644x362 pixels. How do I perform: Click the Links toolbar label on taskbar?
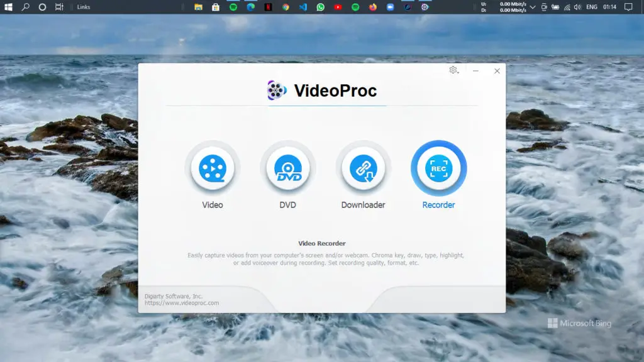(x=84, y=7)
